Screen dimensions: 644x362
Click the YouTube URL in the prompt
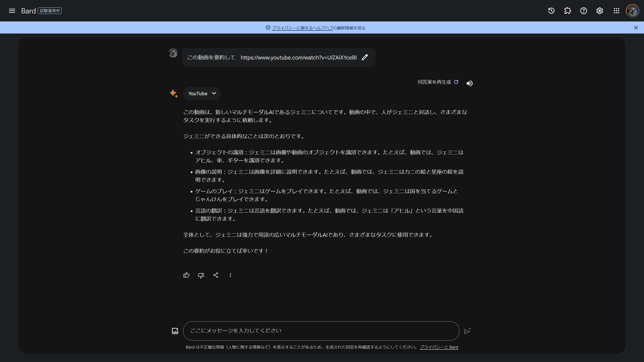tap(299, 57)
